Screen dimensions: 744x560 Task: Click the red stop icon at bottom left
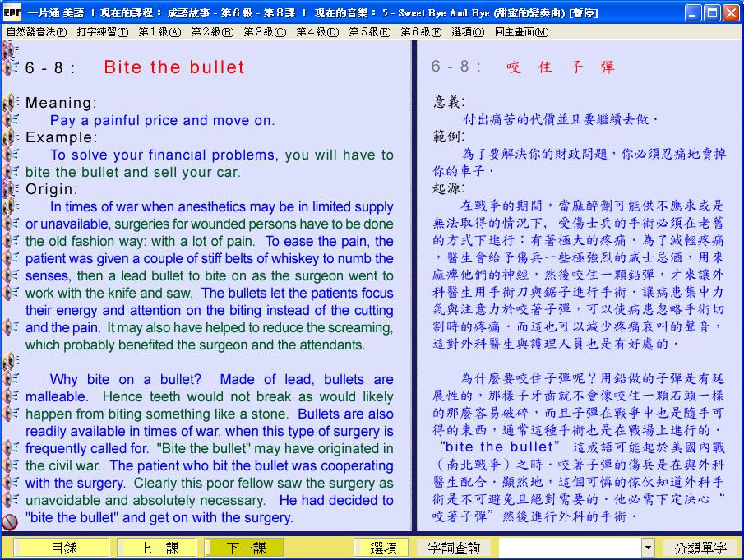click(x=10, y=521)
